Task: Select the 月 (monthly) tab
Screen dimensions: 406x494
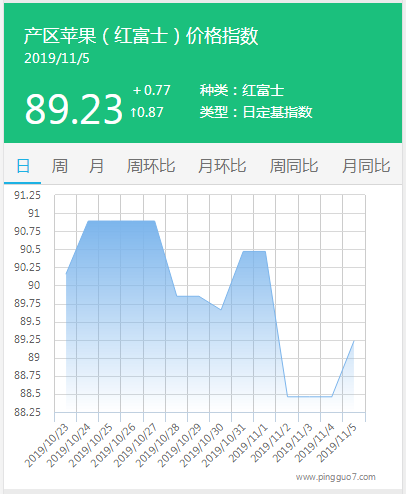Action: coord(96,166)
